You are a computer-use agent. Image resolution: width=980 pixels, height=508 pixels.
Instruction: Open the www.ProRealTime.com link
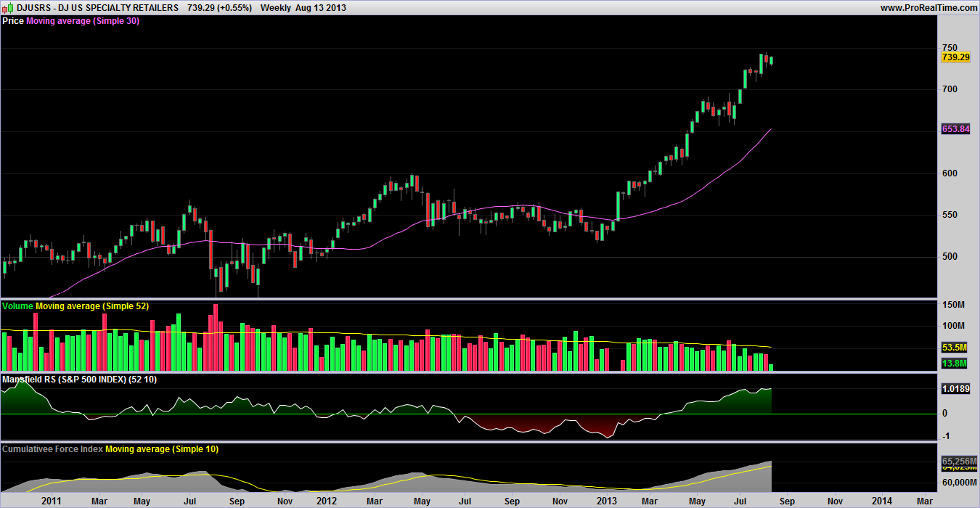coord(928,8)
